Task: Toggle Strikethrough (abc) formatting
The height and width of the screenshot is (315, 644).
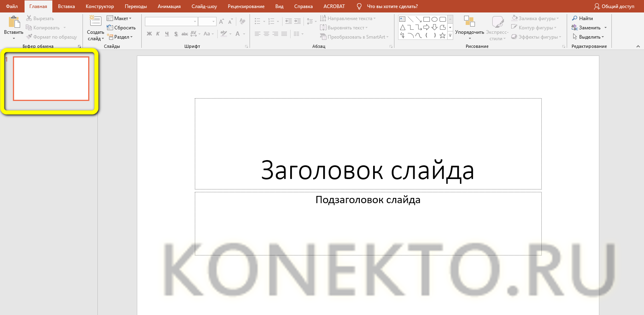Action: click(185, 34)
